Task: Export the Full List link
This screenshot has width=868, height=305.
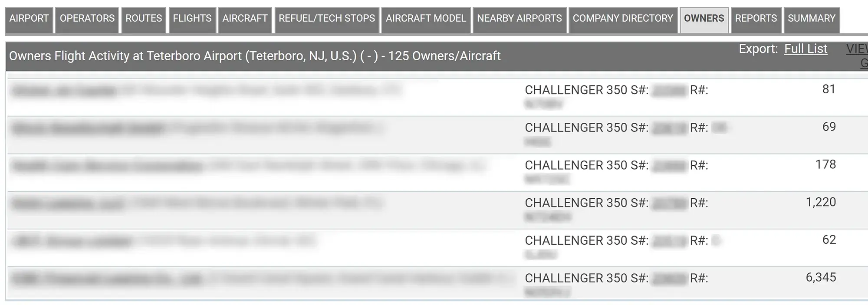Action: [806, 49]
